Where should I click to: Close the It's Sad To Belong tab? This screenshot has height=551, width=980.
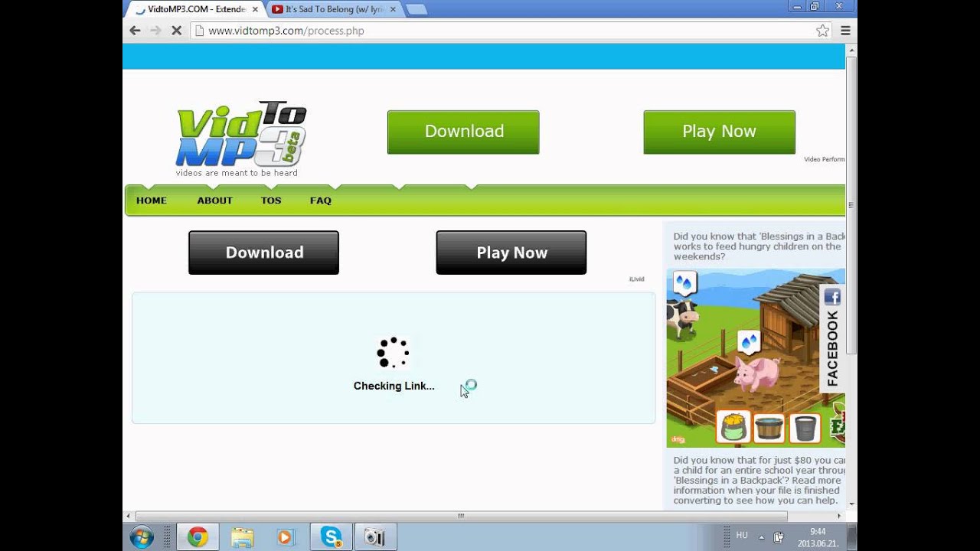(x=393, y=9)
